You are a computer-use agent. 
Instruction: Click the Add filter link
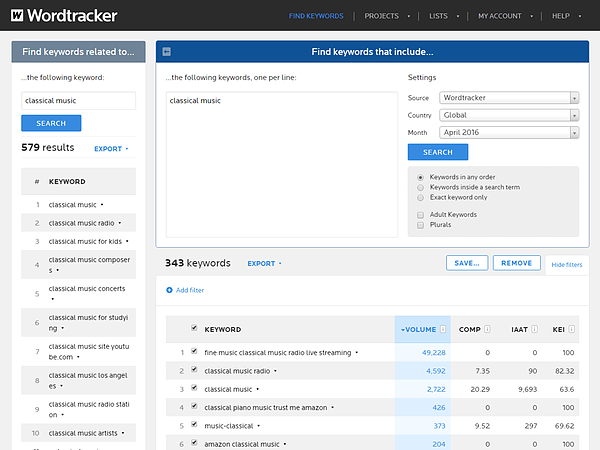coord(190,290)
